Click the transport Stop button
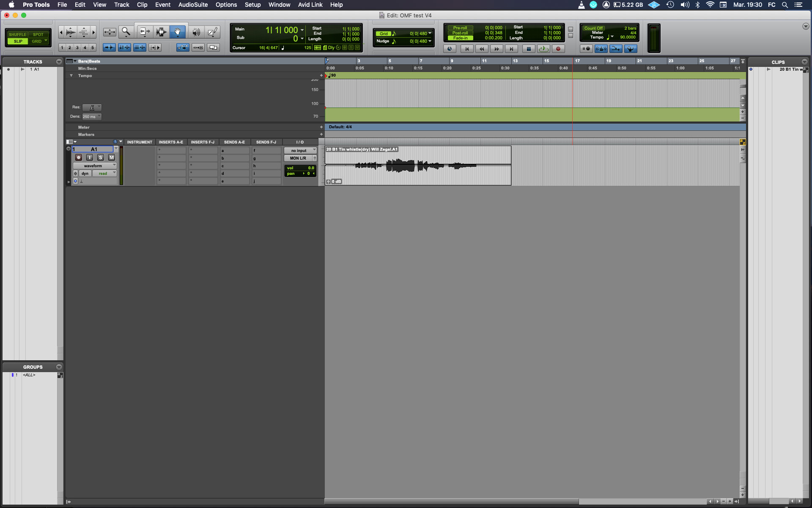The height and width of the screenshot is (508, 812). (x=528, y=49)
